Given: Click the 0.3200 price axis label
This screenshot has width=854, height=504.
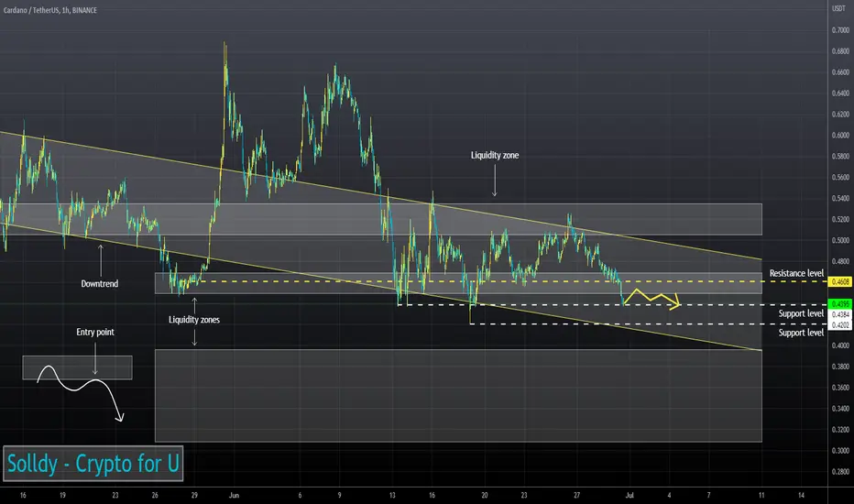Looking at the screenshot, I should 840,430.
